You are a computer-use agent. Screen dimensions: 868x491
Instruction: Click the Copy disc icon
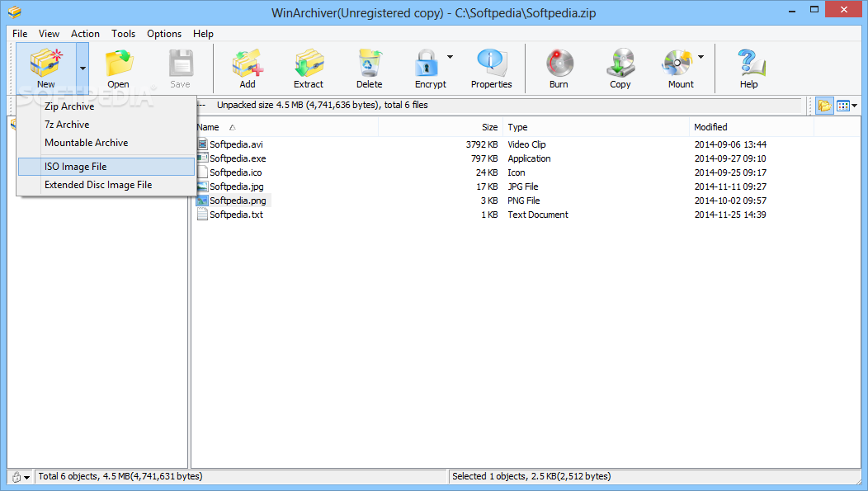coord(620,63)
